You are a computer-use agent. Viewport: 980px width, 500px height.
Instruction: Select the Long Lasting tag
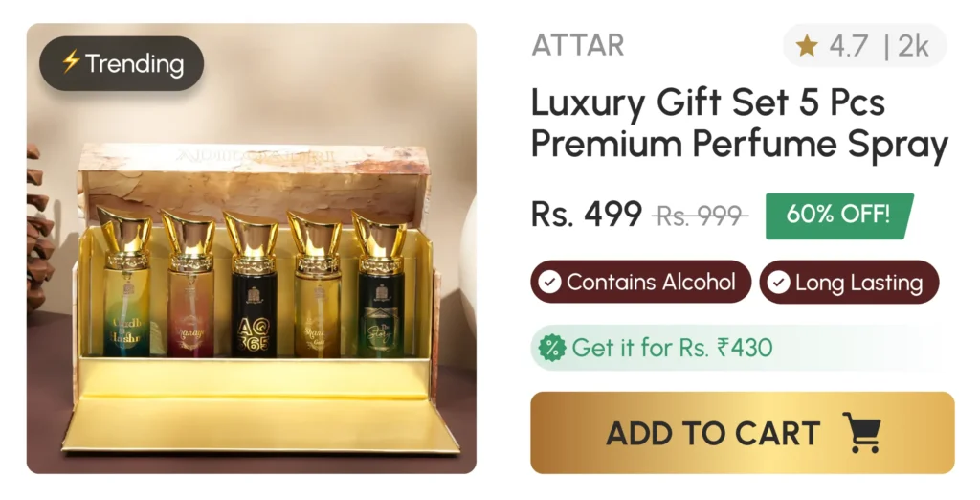pos(850,283)
